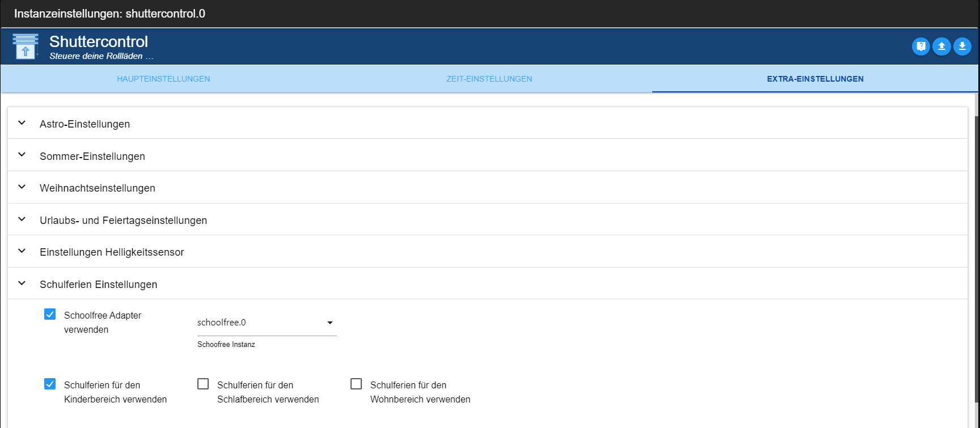Switch to Zeit-Einstellungen tab
The height and width of the screenshot is (428, 980).
489,79
